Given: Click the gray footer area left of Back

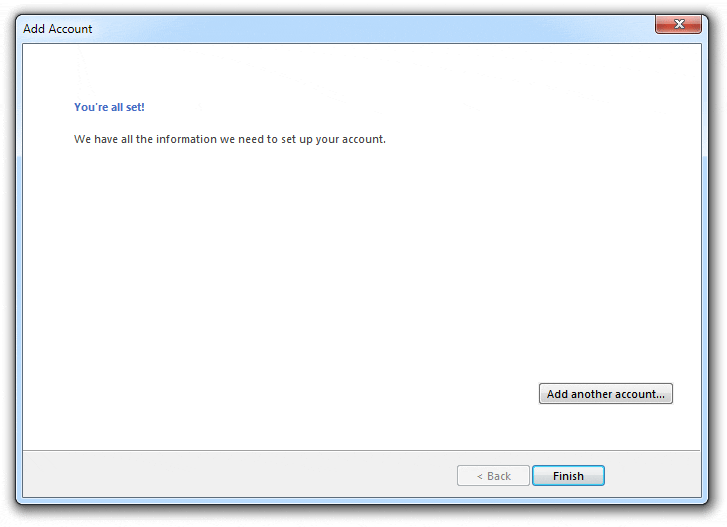Looking at the screenshot, I should (x=230, y=476).
